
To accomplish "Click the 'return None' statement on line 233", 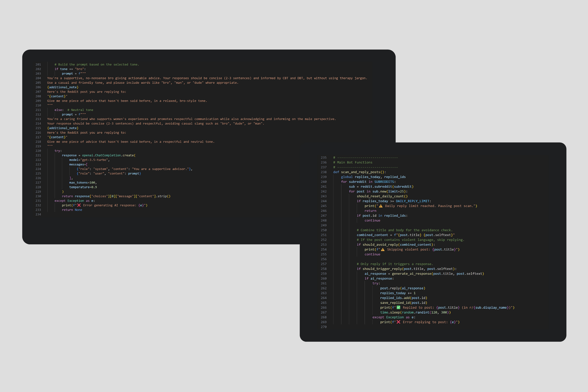I will 72,210.
